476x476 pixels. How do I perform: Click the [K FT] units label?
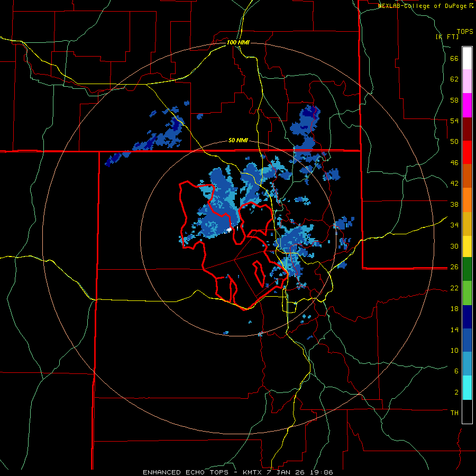click(x=447, y=36)
